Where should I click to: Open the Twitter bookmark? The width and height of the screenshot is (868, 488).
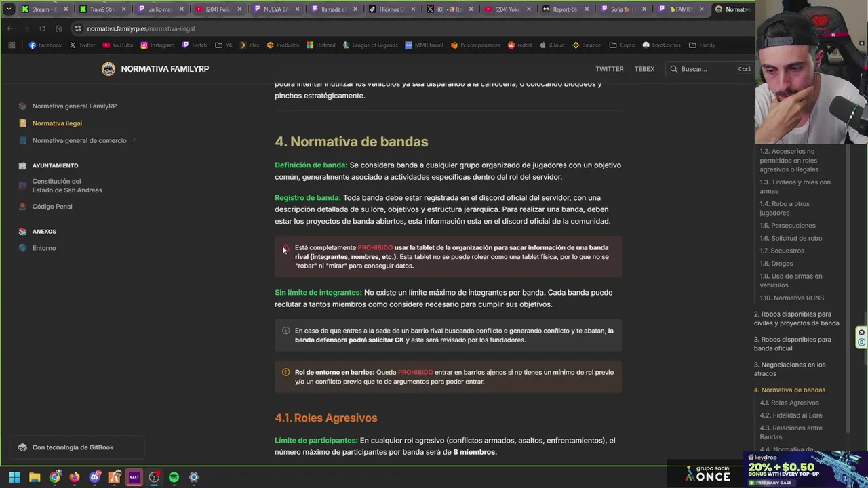pyautogui.click(x=82, y=45)
